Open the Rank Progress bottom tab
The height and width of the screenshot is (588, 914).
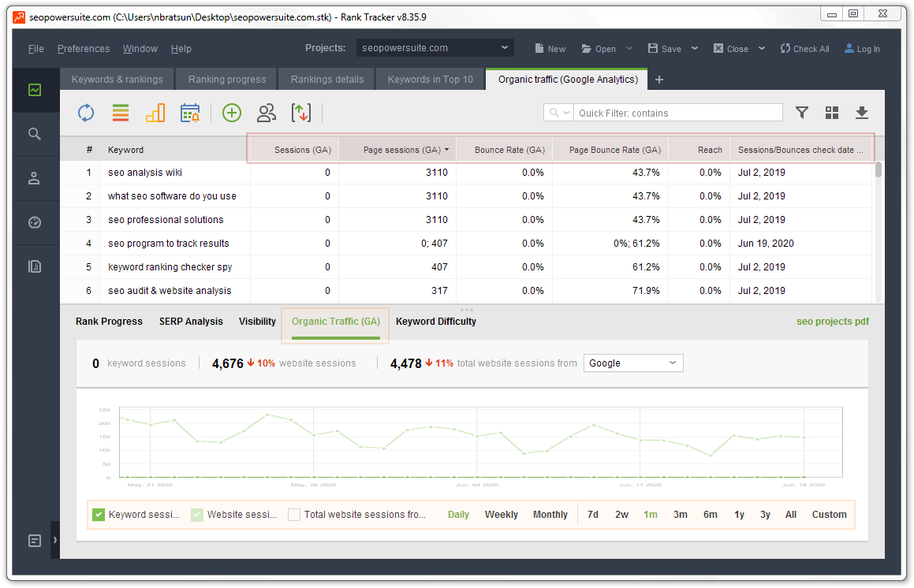coord(109,322)
